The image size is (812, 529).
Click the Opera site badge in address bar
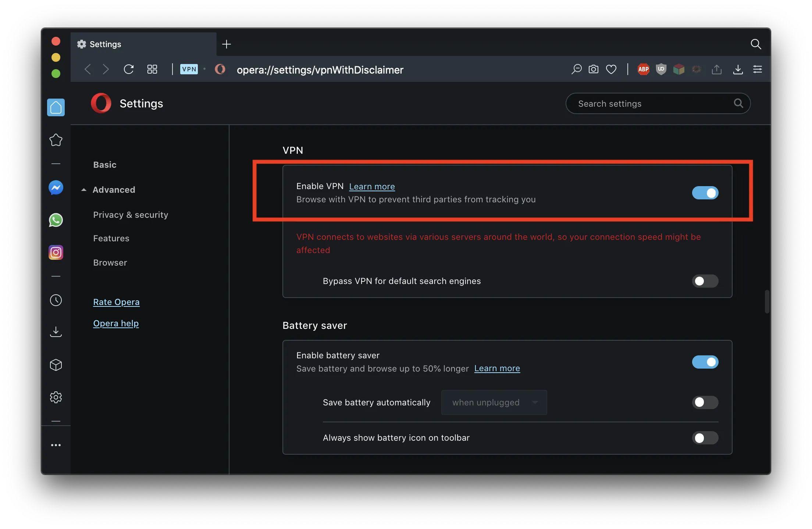pos(220,69)
